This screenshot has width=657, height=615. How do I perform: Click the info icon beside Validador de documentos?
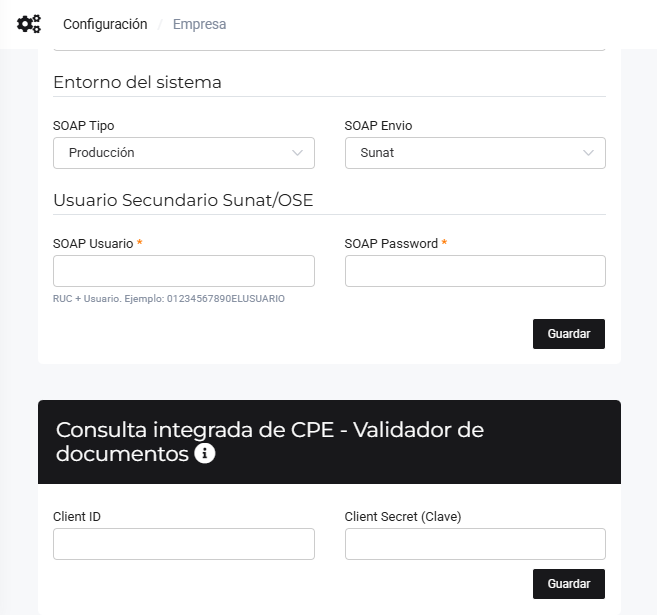pos(205,454)
